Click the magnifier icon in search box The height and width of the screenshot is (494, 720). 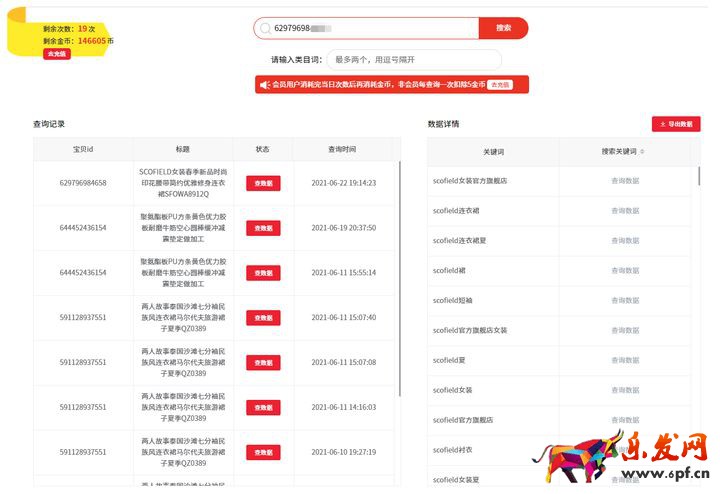(x=265, y=29)
